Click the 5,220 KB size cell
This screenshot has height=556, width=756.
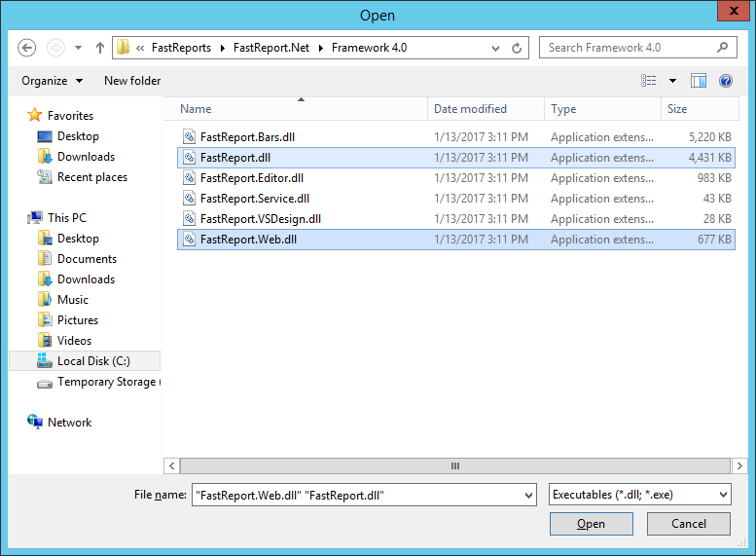(x=709, y=137)
